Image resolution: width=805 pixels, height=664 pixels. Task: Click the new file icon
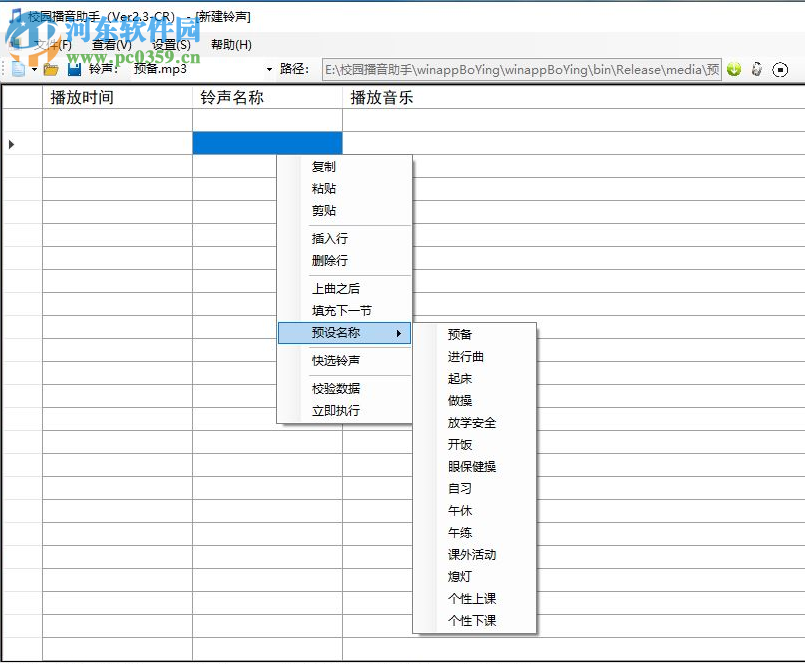(x=18, y=69)
